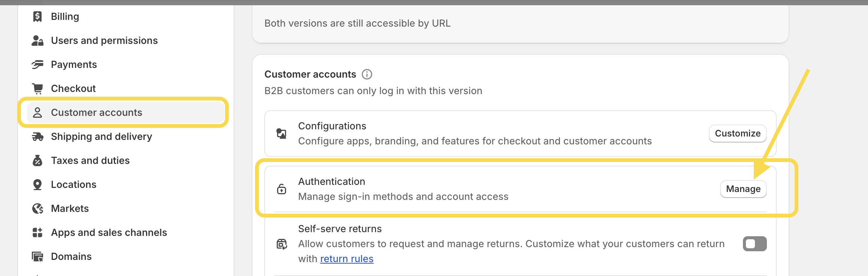Click the Payments hand icon
Viewport: 868px width, 276px height.
[37, 64]
